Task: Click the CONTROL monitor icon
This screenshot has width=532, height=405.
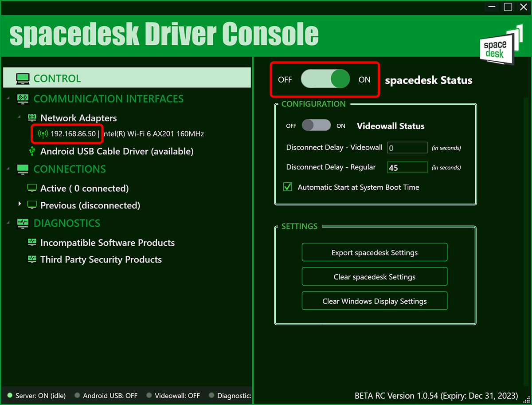Action: (23, 79)
